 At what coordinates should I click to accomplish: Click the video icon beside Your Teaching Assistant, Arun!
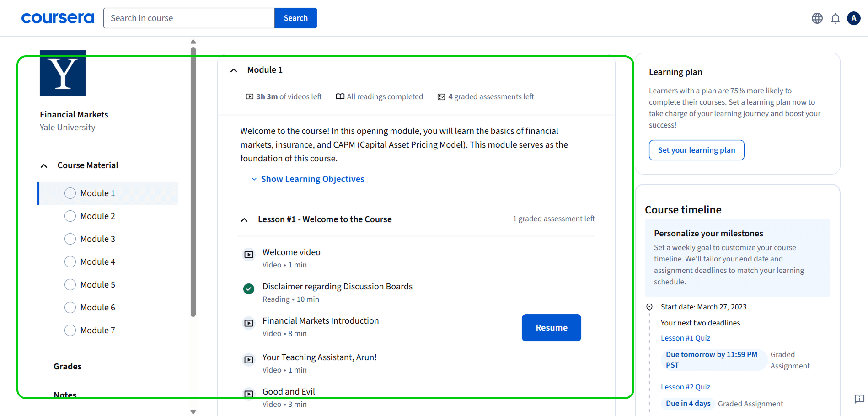pyautogui.click(x=249, y=360)
